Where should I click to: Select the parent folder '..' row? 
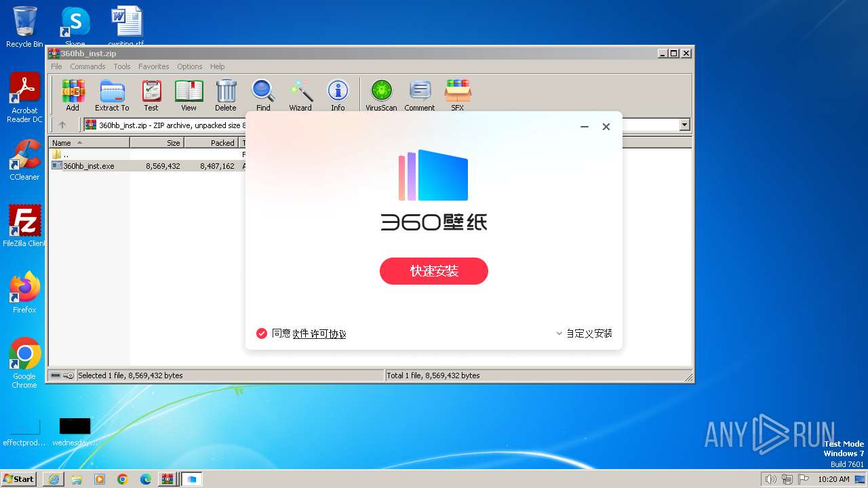tap(146, 155)
